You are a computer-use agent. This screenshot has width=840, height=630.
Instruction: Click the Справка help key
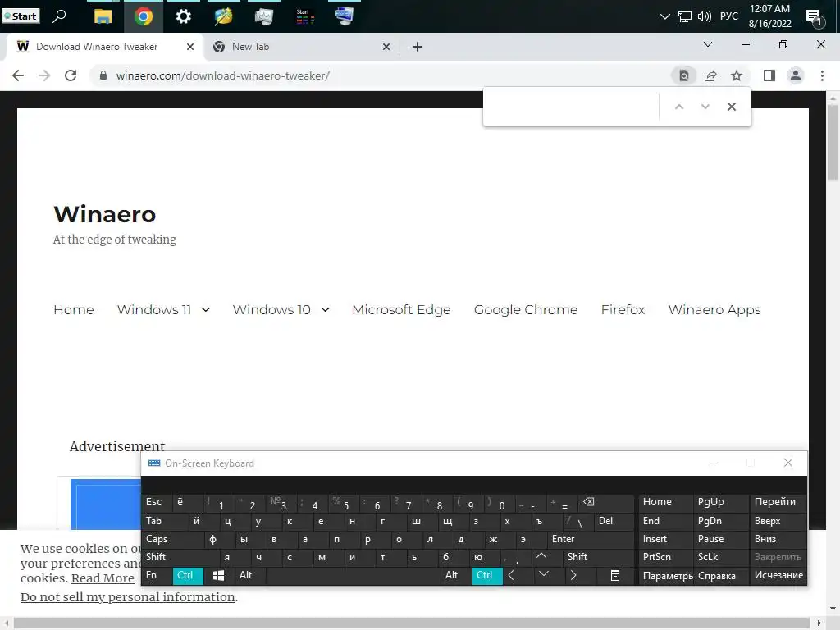point(721,576)
